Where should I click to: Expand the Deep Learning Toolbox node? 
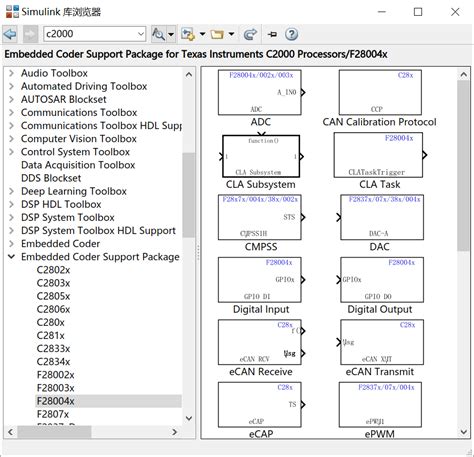[11, 191]
